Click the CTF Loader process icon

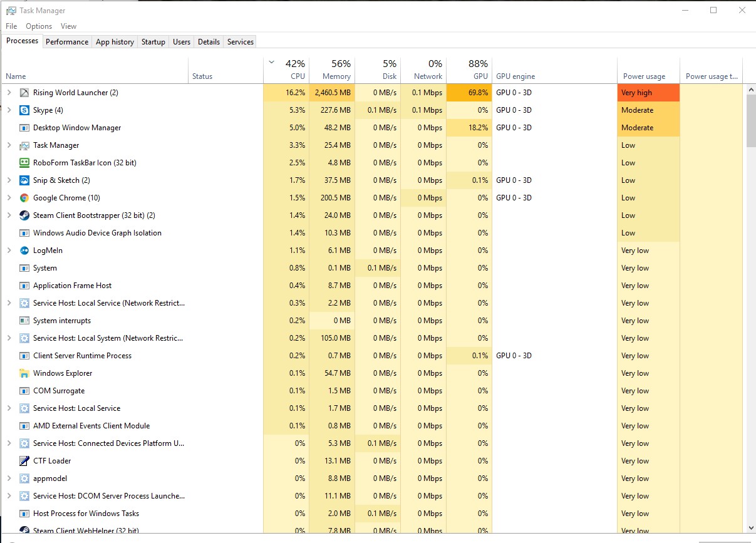pyautogui.click(x=24, y=461)
